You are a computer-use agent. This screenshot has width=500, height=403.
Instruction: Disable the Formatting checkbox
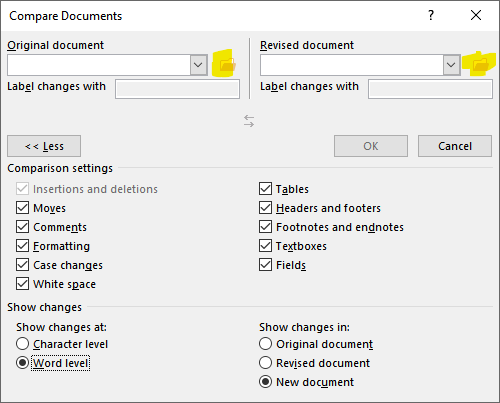(x=22, y=246)
